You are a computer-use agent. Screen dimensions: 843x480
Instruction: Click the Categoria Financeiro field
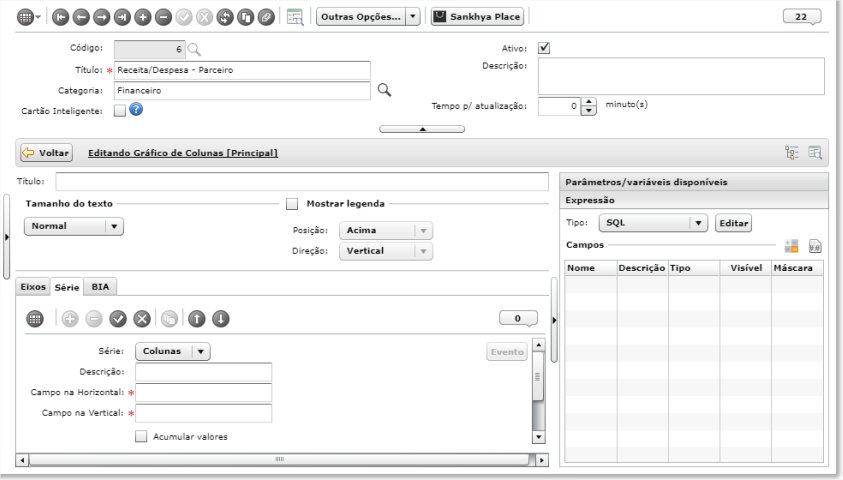click(x=242, y=91)
